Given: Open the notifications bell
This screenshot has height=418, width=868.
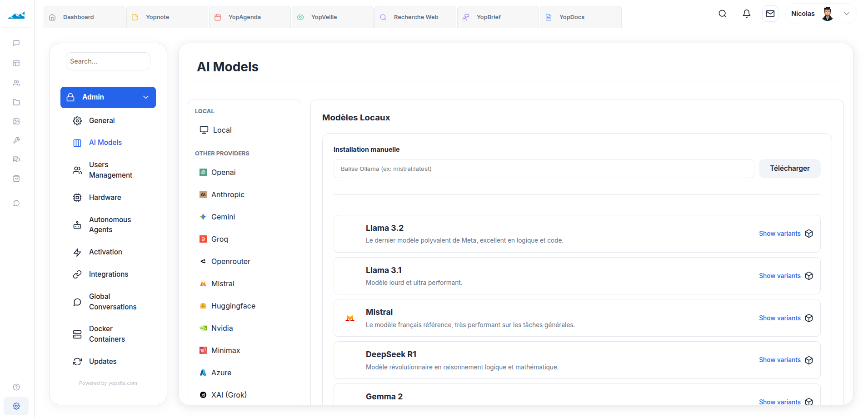Looking at the screenshot, I should [x=747, y=14].
